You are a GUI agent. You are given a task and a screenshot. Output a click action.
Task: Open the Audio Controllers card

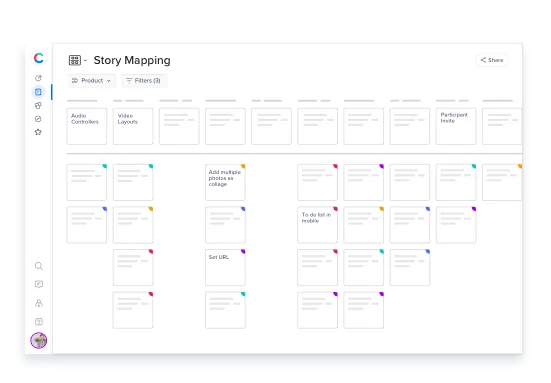coord(87,126)
